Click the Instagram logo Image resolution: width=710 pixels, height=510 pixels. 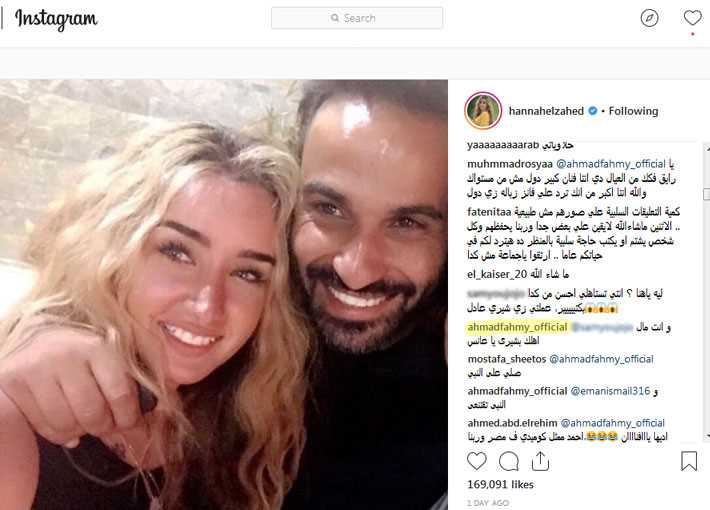pyautogui.click(x=56, y=19)
